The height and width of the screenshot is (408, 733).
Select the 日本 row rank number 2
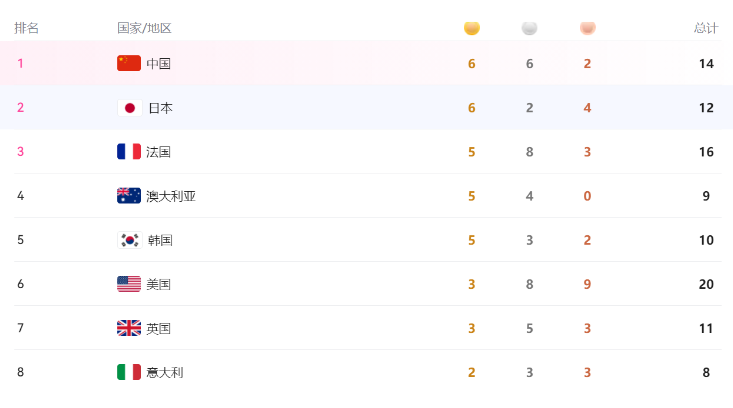click(21, 107)
